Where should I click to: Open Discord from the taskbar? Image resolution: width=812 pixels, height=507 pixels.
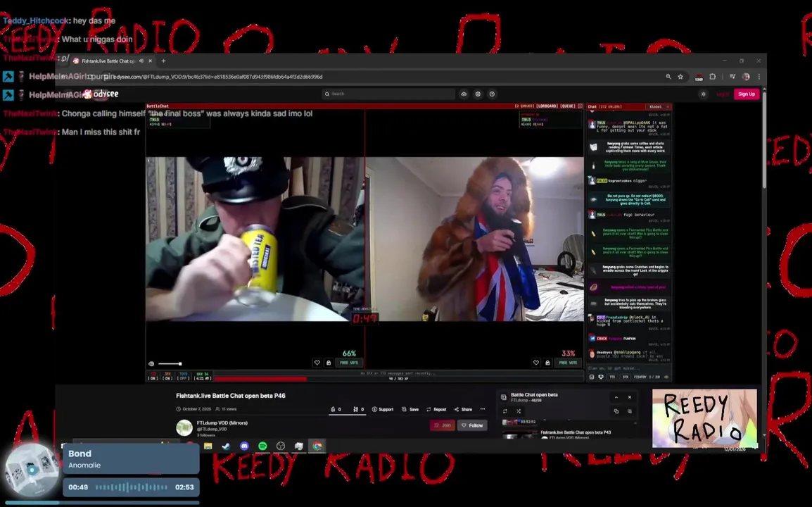point(244,446)
